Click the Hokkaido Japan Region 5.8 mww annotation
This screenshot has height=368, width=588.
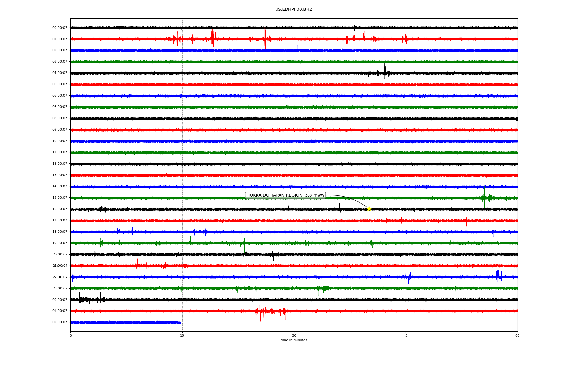285,195
